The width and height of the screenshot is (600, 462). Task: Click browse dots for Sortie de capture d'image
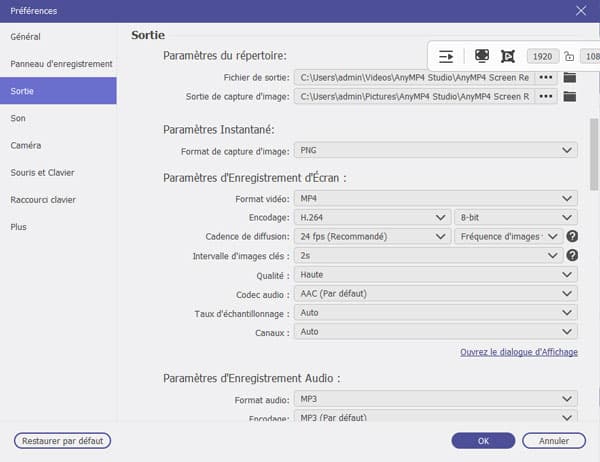(x=546, y=96)
